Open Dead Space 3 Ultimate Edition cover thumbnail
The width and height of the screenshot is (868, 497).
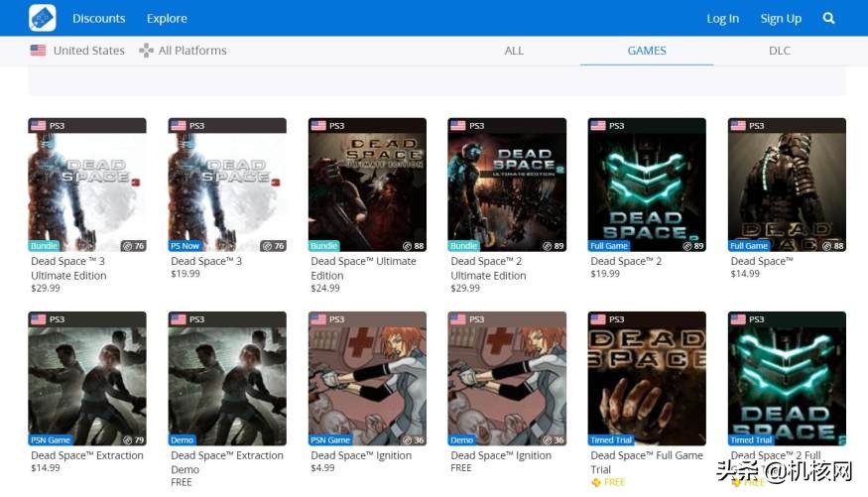(87, 185)
